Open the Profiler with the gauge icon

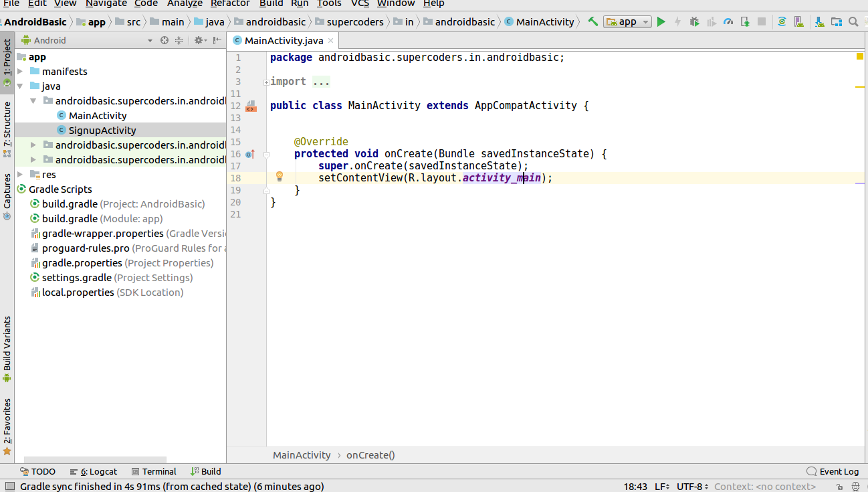728,21
